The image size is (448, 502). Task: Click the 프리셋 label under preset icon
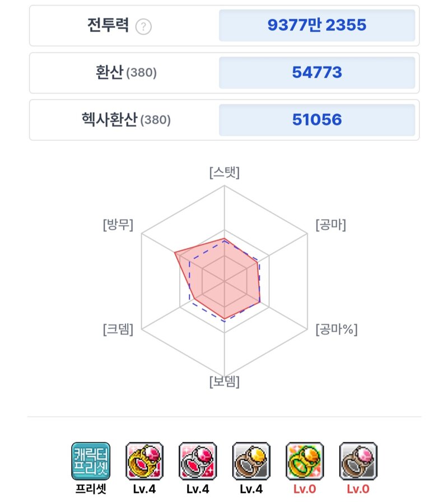(91, 489)
